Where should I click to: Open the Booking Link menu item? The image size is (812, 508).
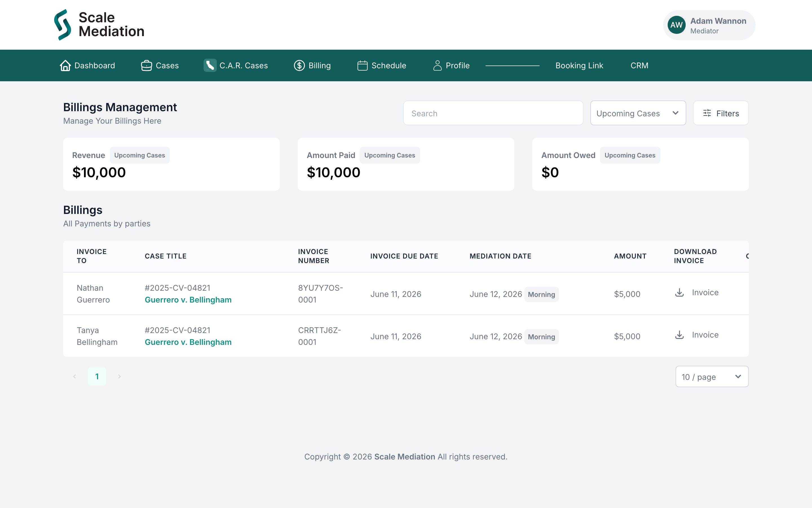coord(579,65)
